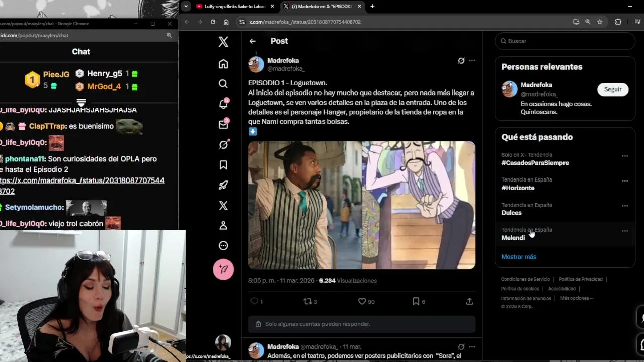Reply to the post with comment icon
This screenshot has width=644, height=362.
point(254,301)
